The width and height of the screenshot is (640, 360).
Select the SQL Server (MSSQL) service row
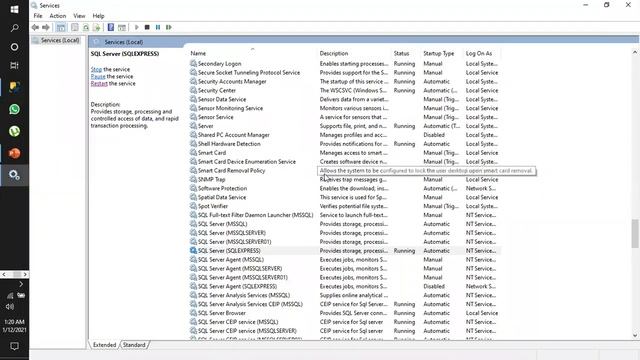point(345,224)
